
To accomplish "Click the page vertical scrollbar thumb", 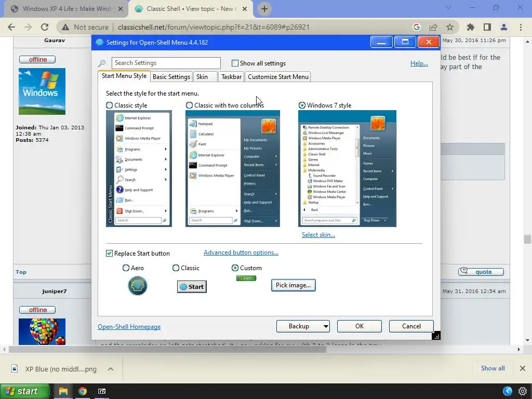I will tap(527, 239).
